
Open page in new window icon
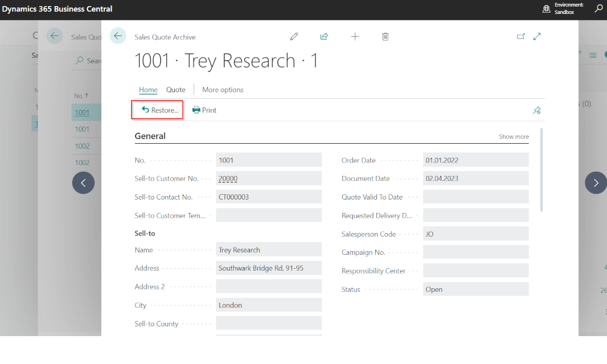point(521,36)
